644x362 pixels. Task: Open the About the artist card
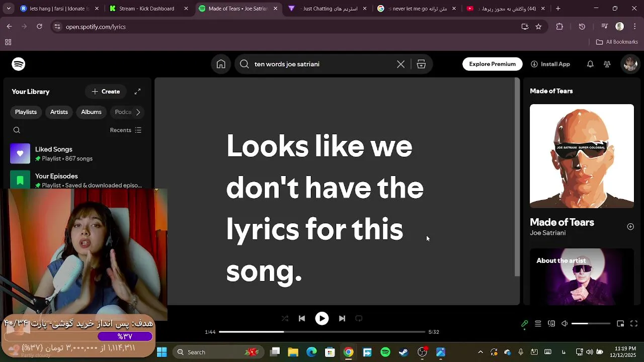point(582,277)
